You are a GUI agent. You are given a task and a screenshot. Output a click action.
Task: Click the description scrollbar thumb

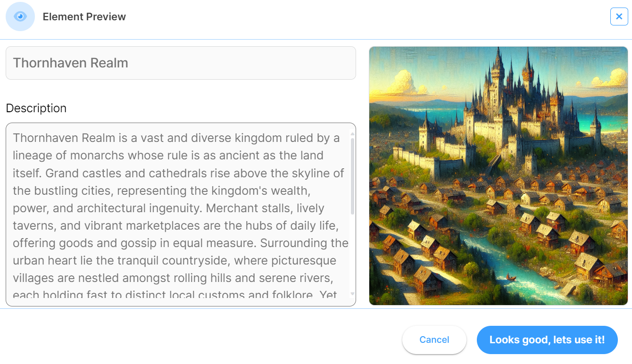[352, 174]
